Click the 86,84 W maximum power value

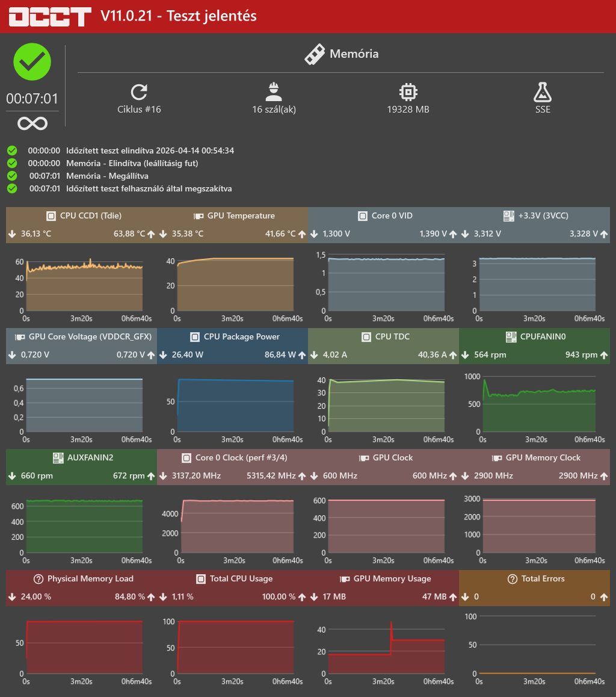(x=280, y=355)
